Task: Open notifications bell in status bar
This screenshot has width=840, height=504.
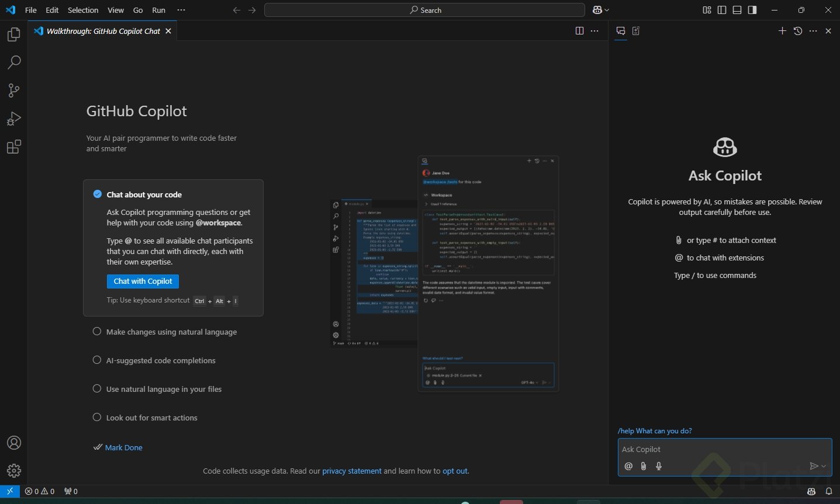Action: tap(829, 491)
